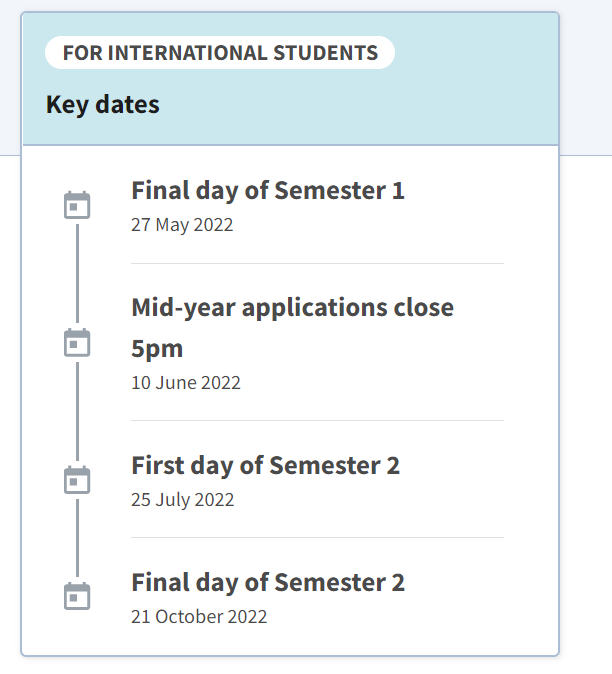The image size is (612, 674).
Task: Click the 10 June 2022 date text
Action: point(186,383)
